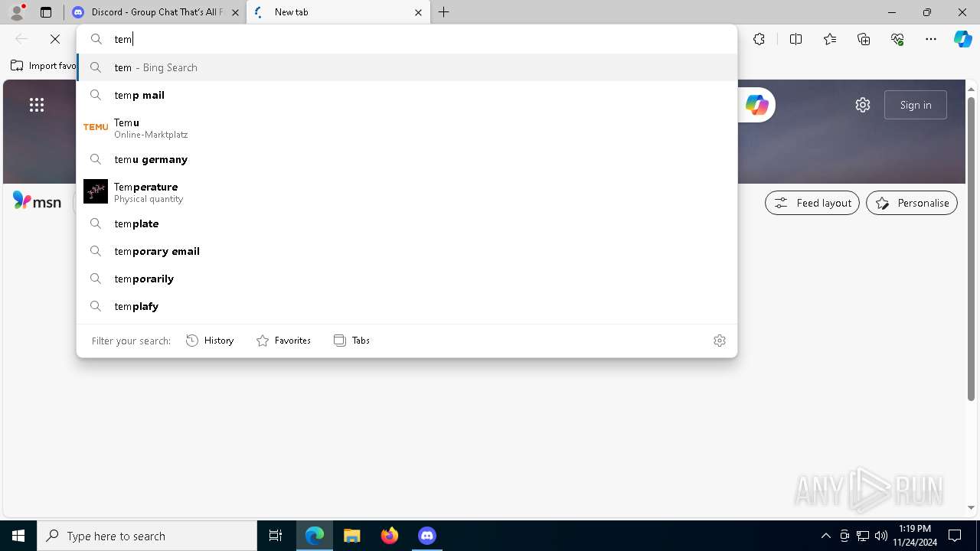This screenshot has width=980, height=551.
Task: Filter search by Tabs
Action: pyautogui.click(x=351, y=341)
